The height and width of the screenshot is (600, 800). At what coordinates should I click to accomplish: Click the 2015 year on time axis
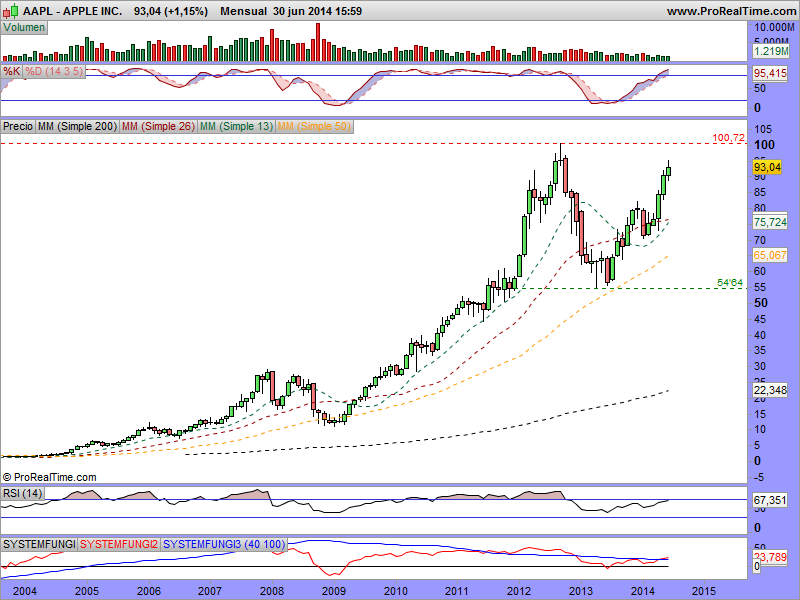click(705, 591)
